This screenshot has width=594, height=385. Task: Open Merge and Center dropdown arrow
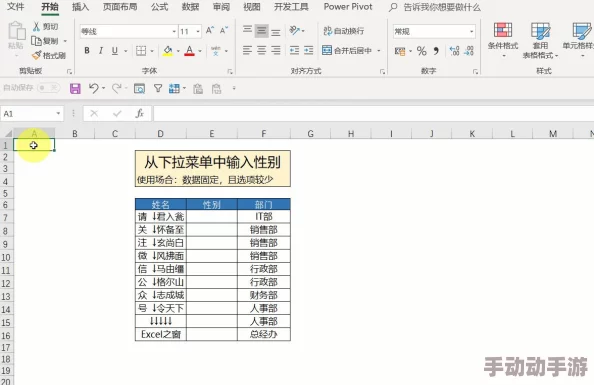[x=378, y=50]
